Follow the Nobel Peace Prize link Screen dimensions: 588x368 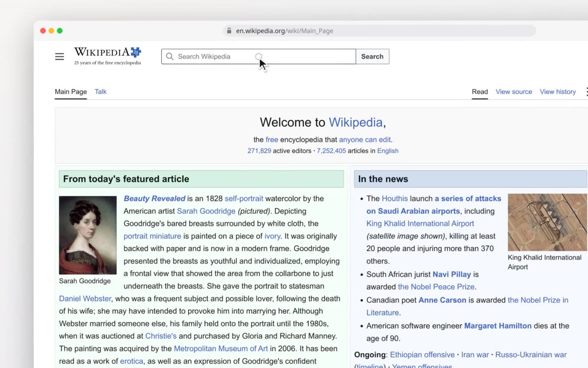click(436, 287)
